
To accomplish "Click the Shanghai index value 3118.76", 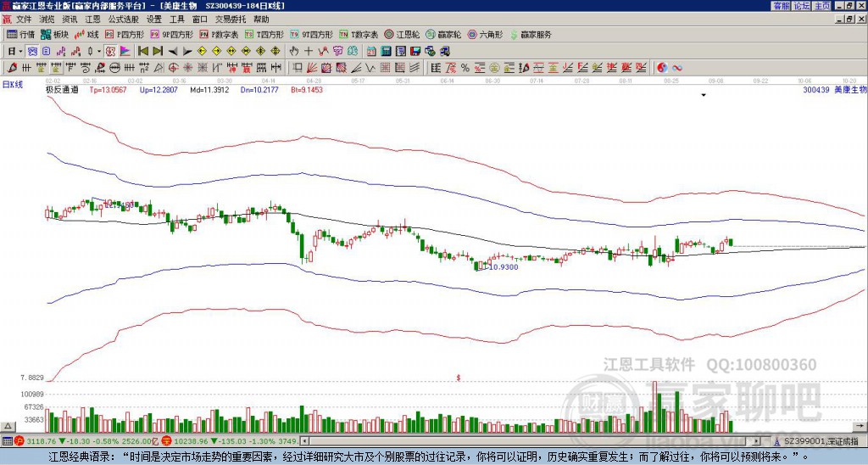I will 41,441.
